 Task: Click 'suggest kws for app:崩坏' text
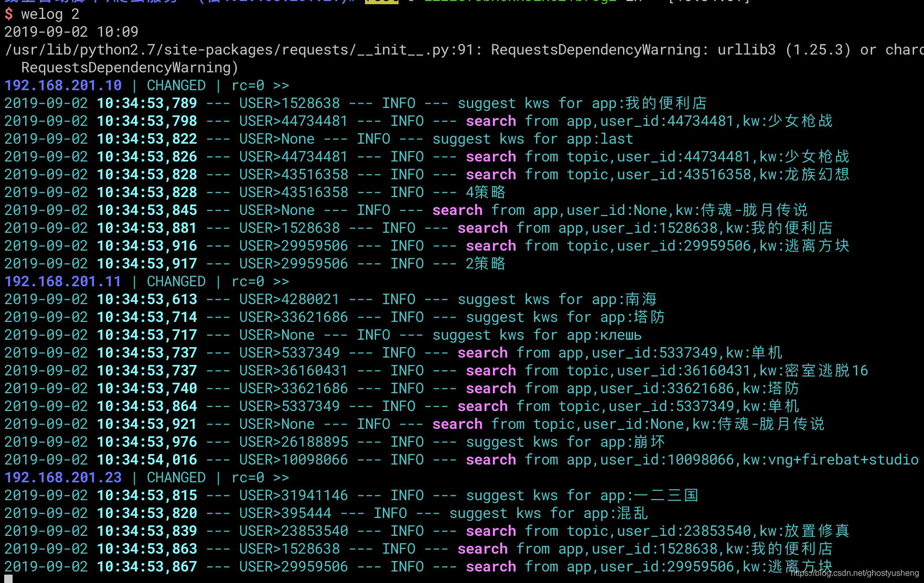pyautogui.click(x=565, y=442)
